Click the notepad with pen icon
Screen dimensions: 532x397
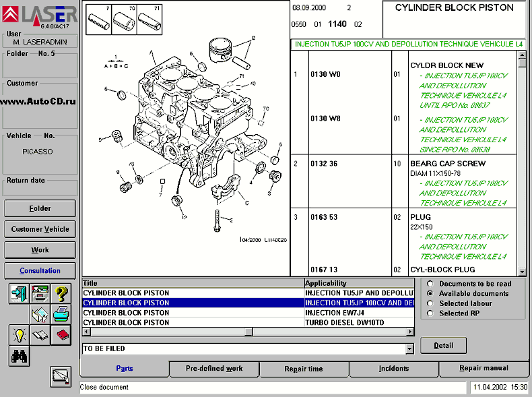60,376
